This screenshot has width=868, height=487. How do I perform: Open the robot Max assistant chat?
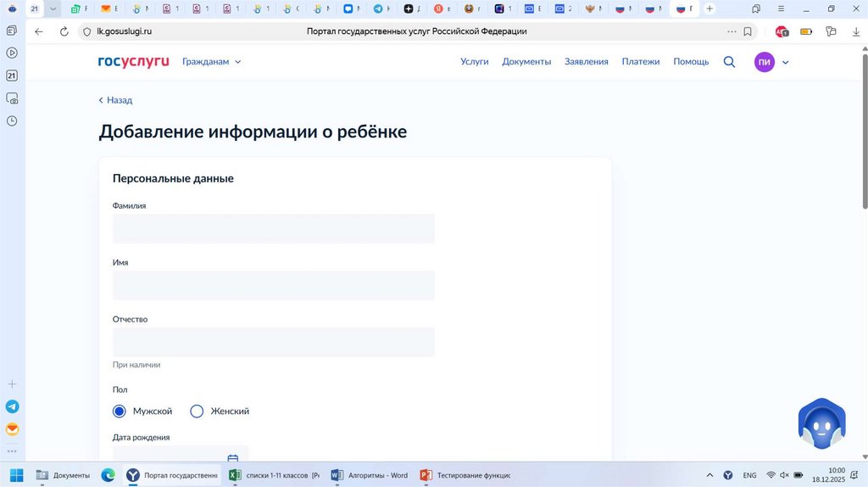(821, 423)
